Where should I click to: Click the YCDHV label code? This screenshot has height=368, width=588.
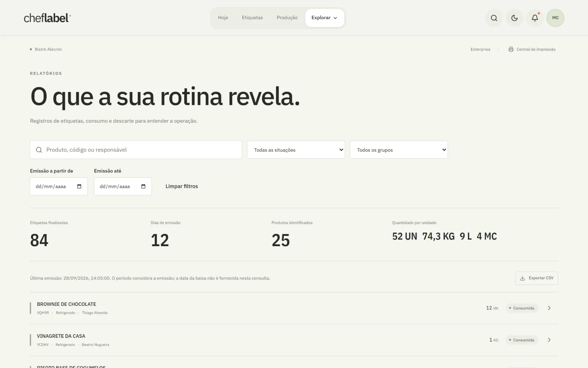[43, 345]
